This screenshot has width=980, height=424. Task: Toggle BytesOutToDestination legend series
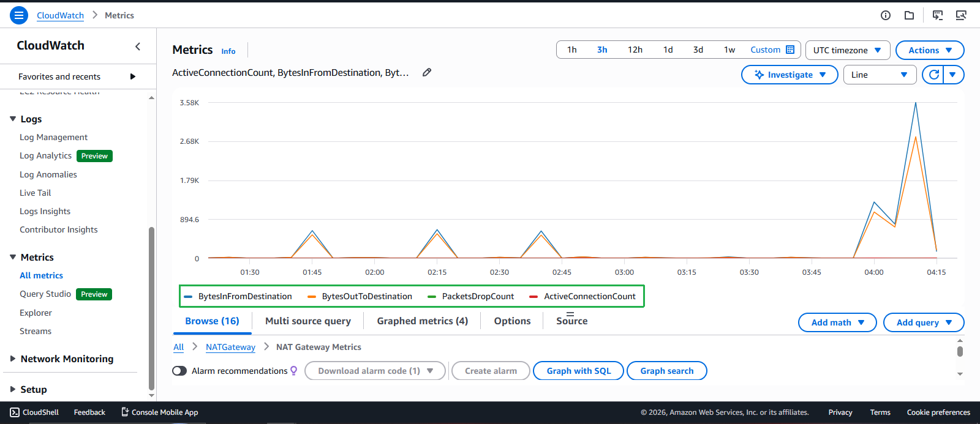point(360,296)
